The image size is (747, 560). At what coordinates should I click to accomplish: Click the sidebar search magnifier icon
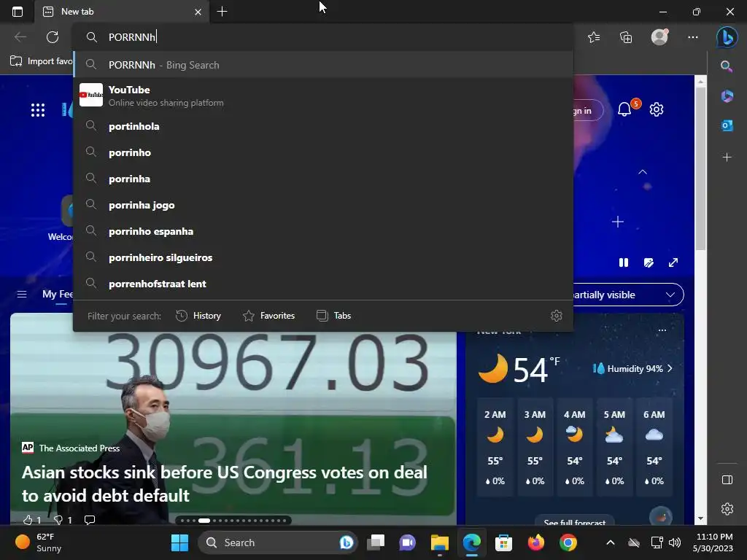point(727,66)
